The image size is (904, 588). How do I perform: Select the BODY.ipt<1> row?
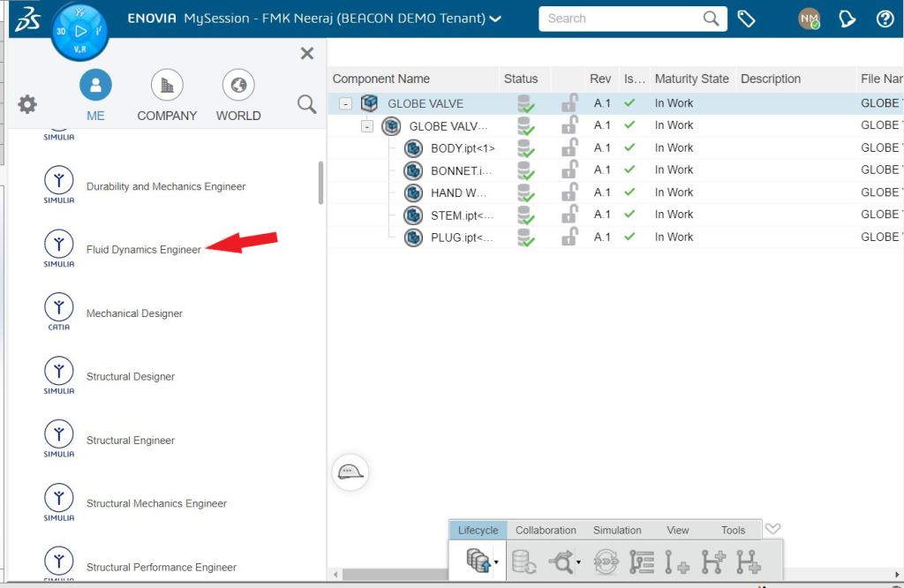[615, 148]
